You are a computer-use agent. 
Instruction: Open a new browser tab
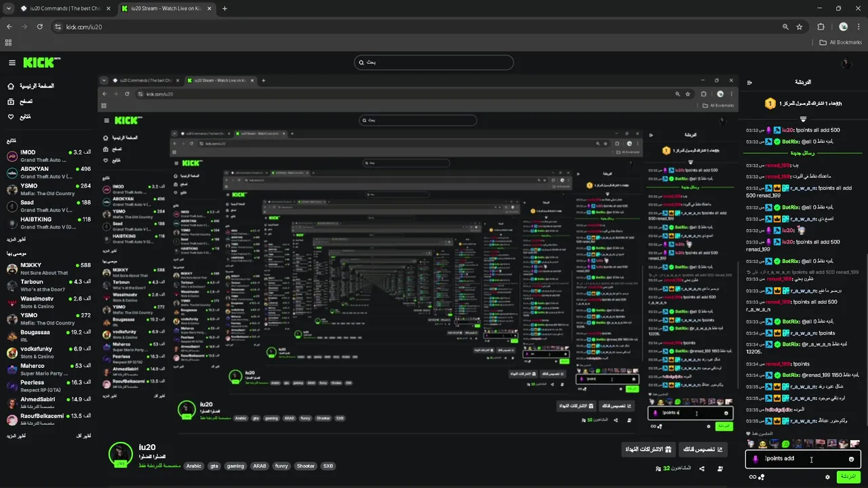[224, 9]
